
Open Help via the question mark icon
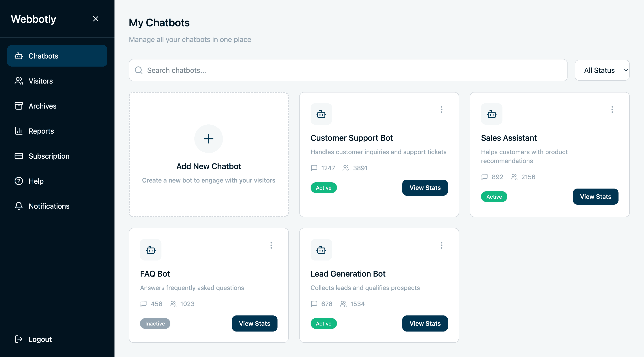[19, 181]
